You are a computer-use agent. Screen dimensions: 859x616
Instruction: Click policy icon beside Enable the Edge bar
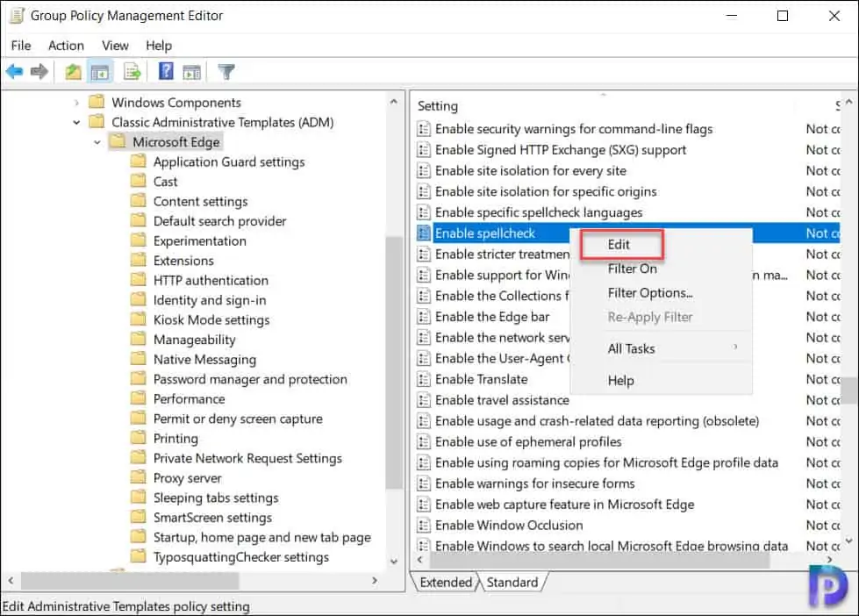pos(424,317)
